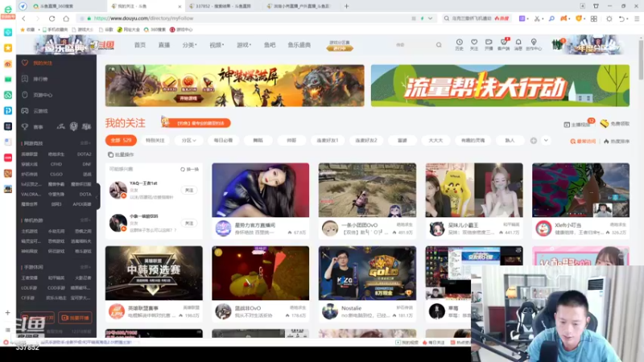Click the plus icon to add follow group
This screenshot has height=362, width=644.
(x=533, y=140)
